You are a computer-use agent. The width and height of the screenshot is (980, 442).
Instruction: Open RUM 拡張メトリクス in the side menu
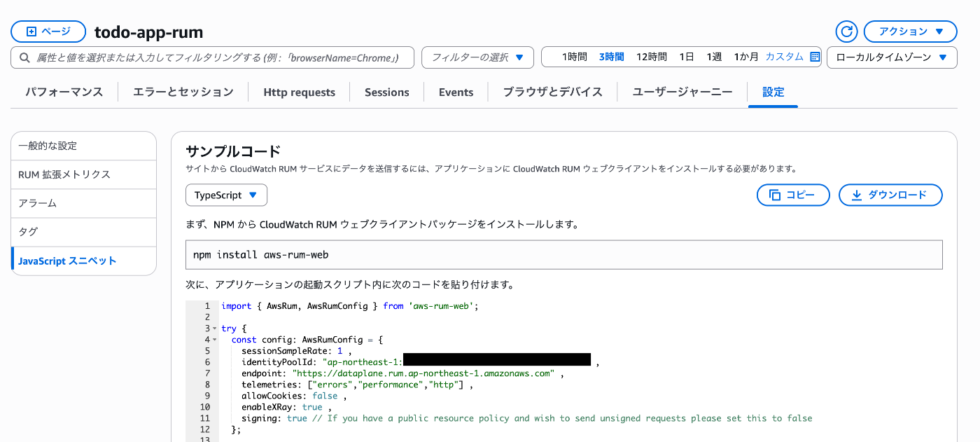[x=84, y=174]
